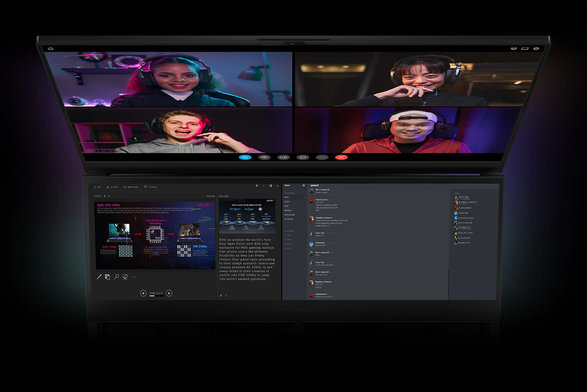The height and width of the screenshot is (392, 587).
Task: Open the settings gear at top right
Action: (536, 49)
